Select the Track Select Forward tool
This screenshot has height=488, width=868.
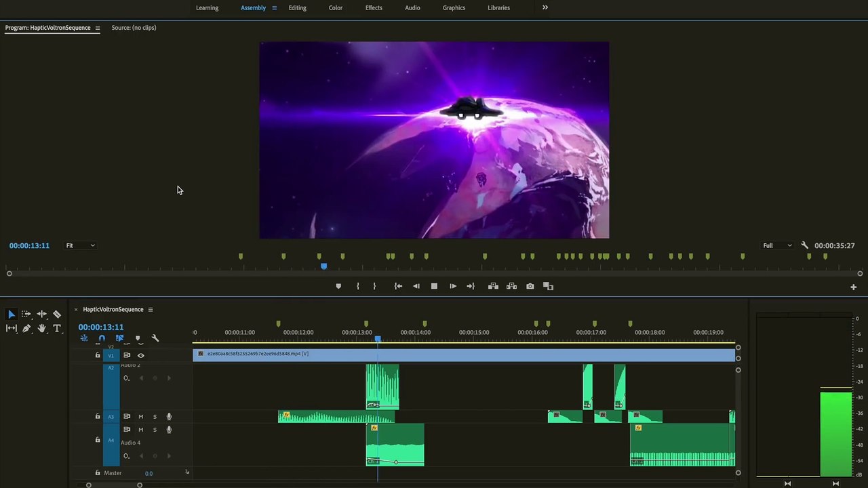tap(26, 314)
